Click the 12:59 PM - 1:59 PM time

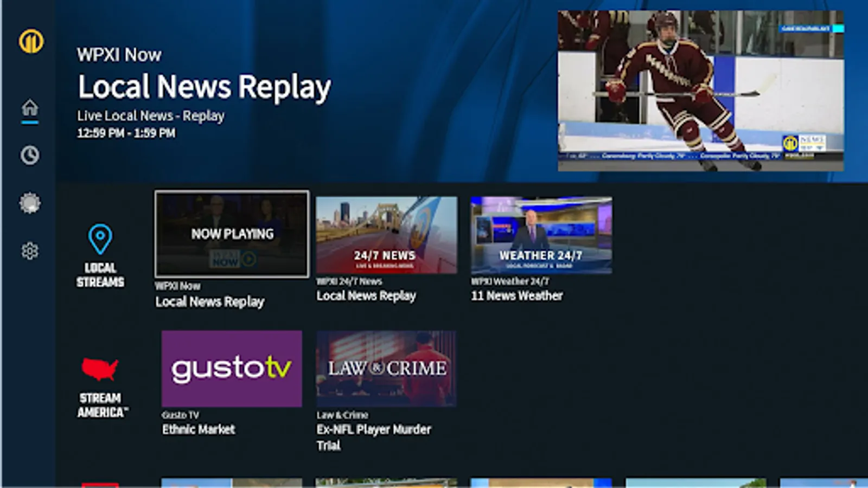click(126, 133)
